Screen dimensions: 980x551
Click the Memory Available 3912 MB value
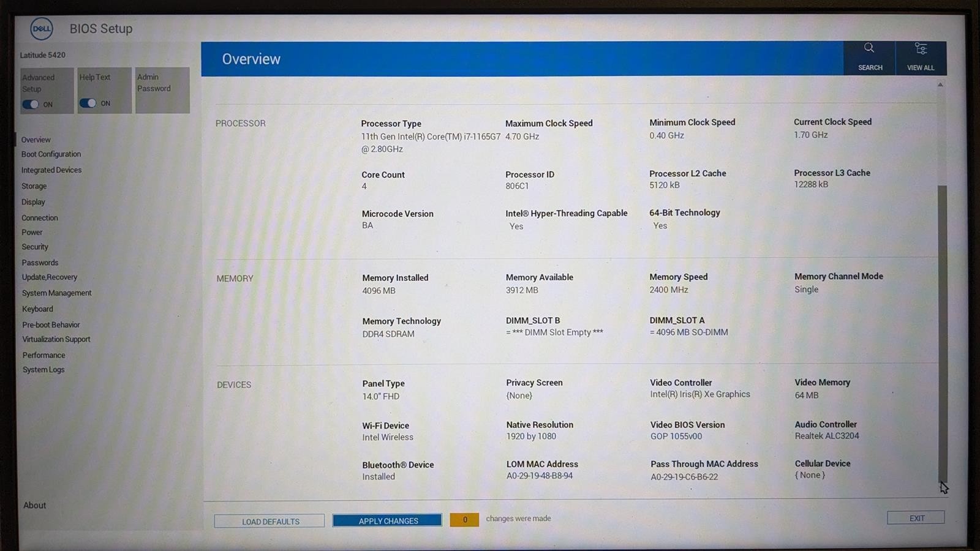522,290
